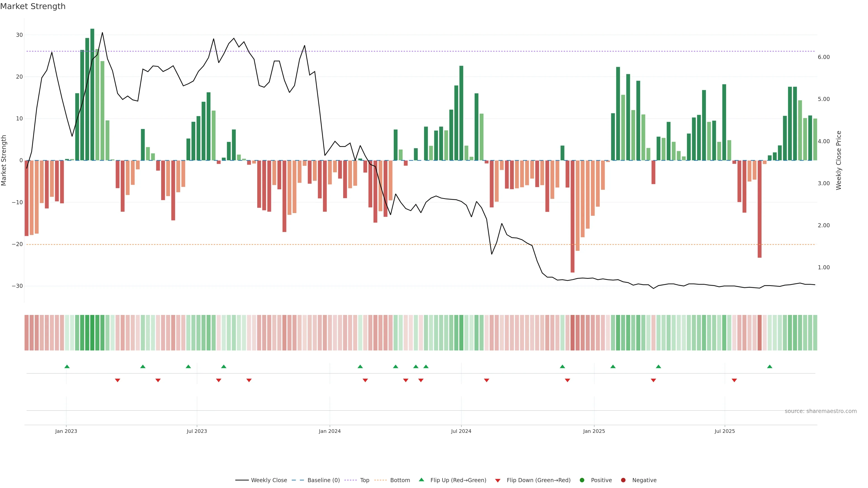
Task: Click the Jan 2024 x-axis label
Action: click(330, 431)
